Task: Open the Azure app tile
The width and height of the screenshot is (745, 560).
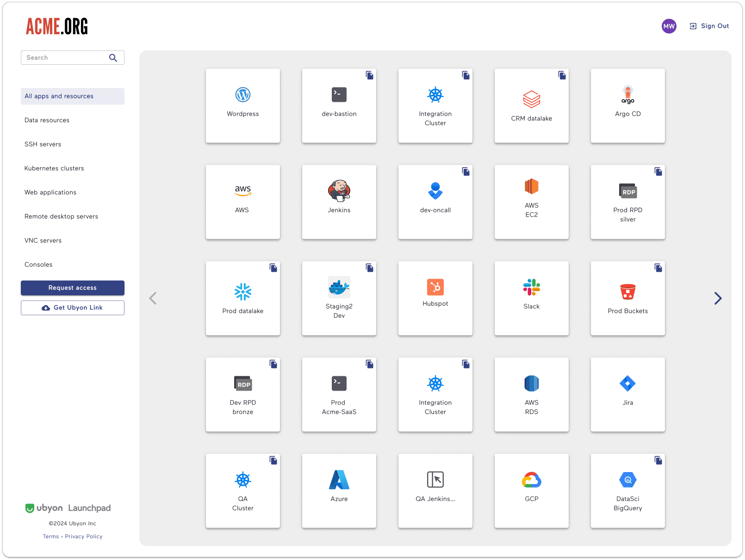Action: coord(339,491)
